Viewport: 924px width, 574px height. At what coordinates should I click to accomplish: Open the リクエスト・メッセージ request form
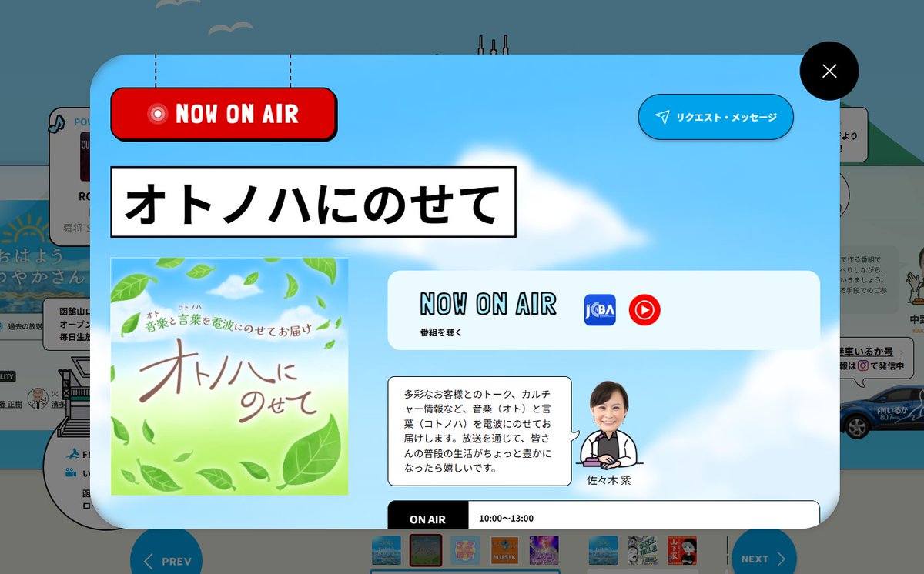point(716,117)
